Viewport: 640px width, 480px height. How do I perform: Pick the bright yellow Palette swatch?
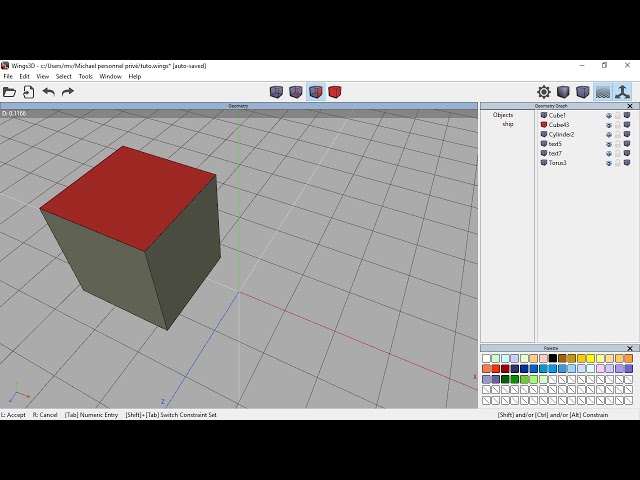(591, 358)
